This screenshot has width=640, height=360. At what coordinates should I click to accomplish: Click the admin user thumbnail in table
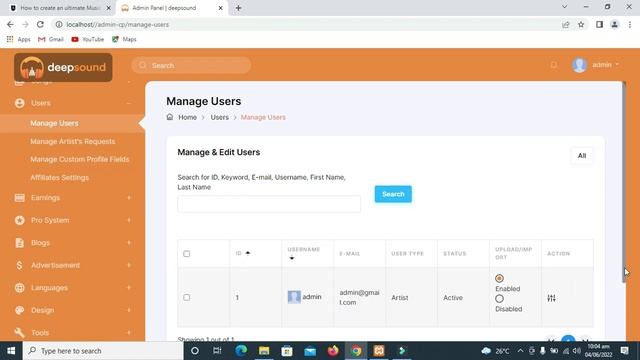tap(294, 297)
